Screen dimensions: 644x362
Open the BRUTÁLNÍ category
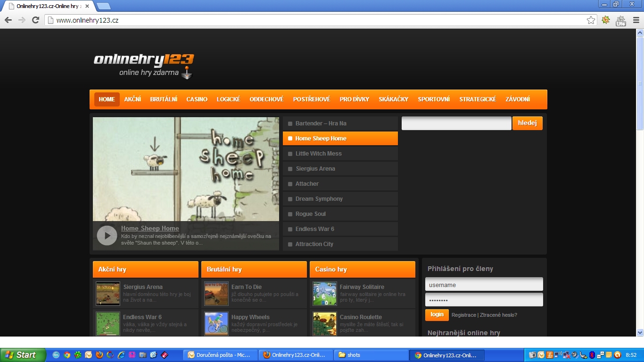point(164,99)
